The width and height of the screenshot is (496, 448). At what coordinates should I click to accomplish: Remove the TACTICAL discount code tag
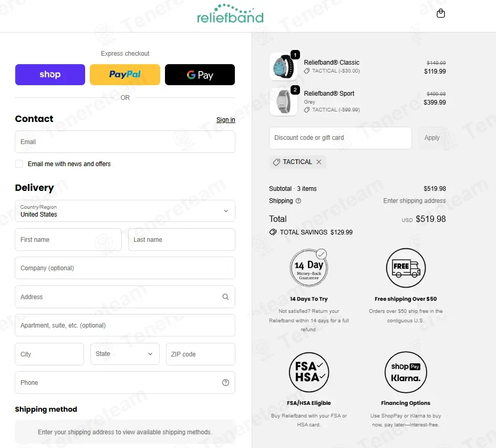319,162
